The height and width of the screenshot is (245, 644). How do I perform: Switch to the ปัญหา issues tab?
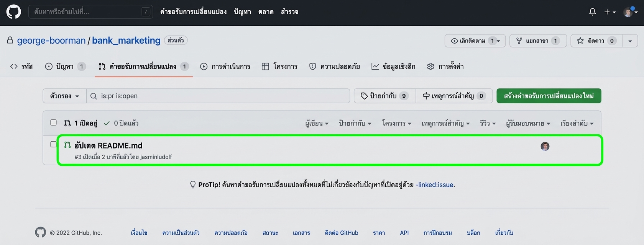(x=65, y=66)
